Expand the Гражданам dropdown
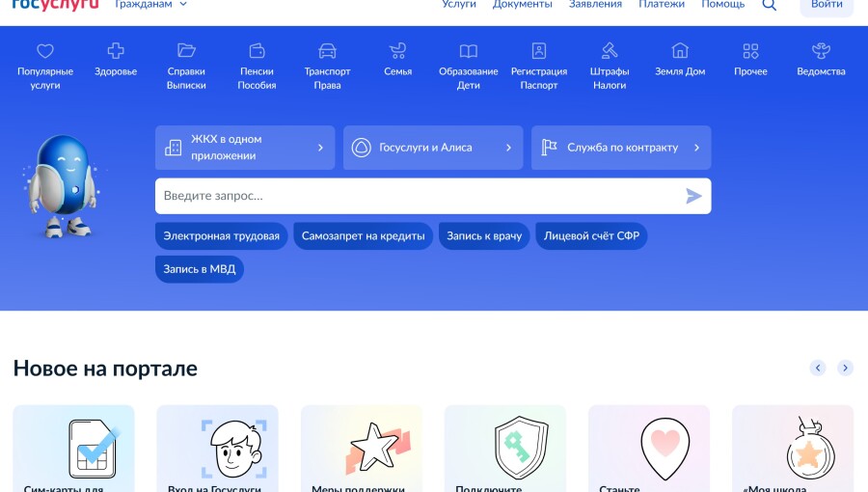 [x=150, y=5]
